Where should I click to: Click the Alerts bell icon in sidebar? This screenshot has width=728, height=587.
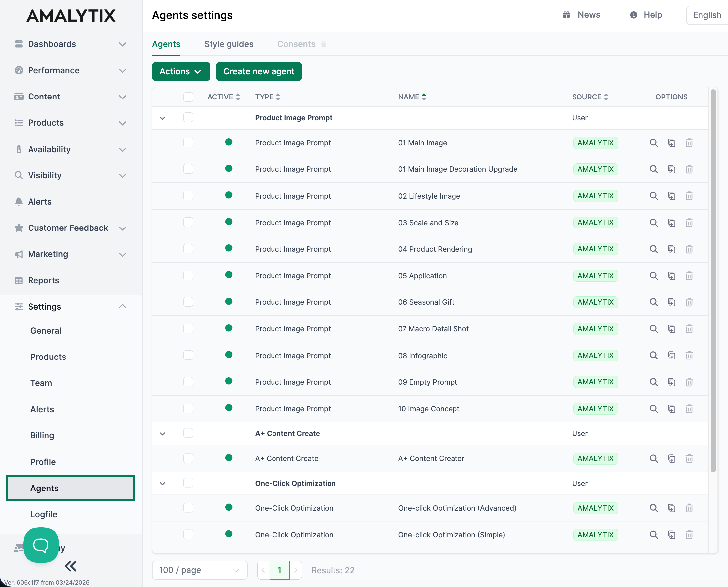19,202
